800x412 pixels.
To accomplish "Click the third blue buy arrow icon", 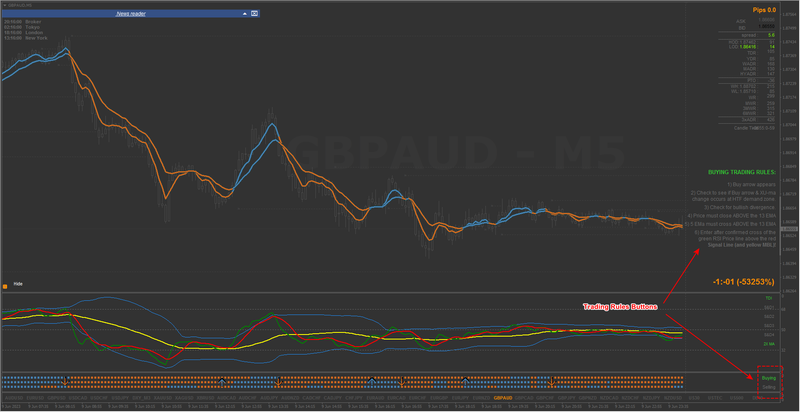I will tap(465, 380).
